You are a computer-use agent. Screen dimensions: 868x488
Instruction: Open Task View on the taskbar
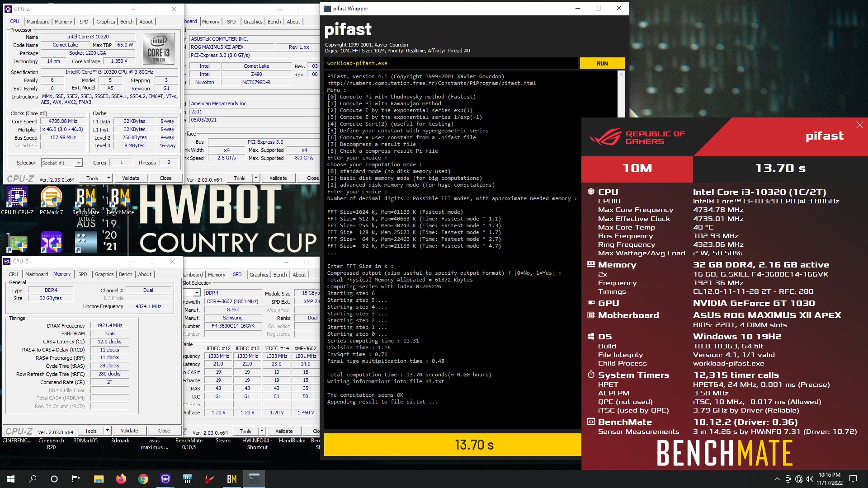coord(76,479)
